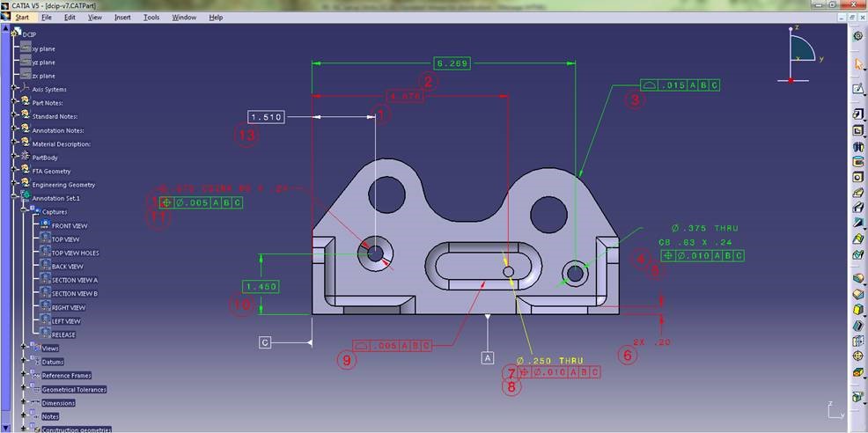Select the SECTION VIEW A capture
The height and width of the screenshot is (433, 868).
74,280
